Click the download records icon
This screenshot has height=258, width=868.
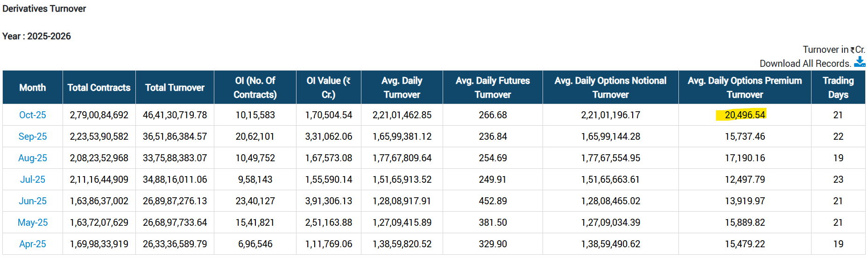click(860, 62)
